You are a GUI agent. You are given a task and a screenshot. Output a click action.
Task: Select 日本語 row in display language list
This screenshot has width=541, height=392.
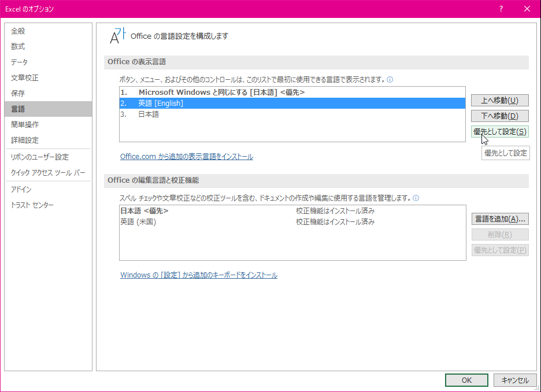click(x=292, y=114)
